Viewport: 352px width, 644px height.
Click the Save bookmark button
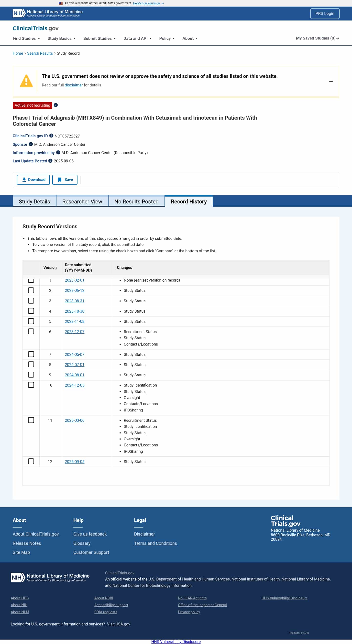point(65,180)
